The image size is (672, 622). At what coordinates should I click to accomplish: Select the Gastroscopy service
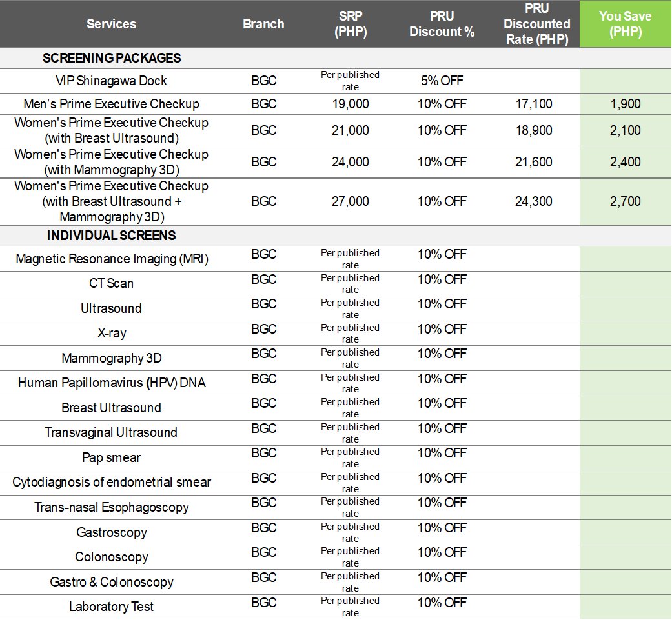pyautogui.click(x=112, y=532)
